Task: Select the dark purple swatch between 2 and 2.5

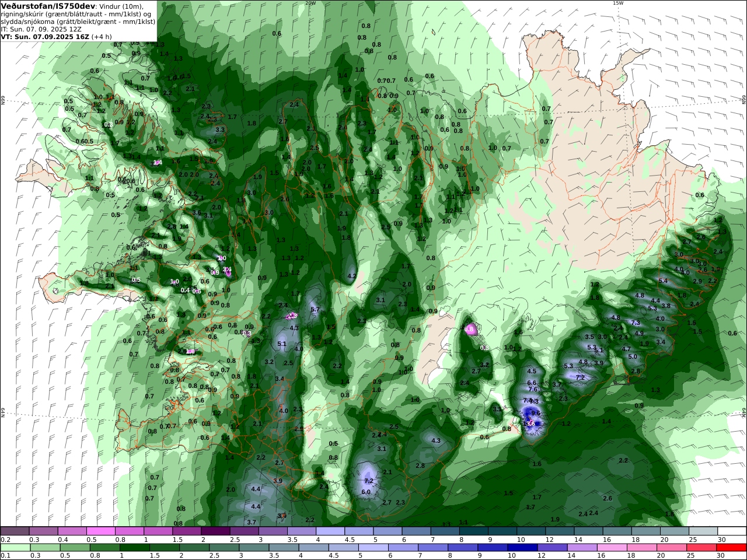Action: point(215,531)
